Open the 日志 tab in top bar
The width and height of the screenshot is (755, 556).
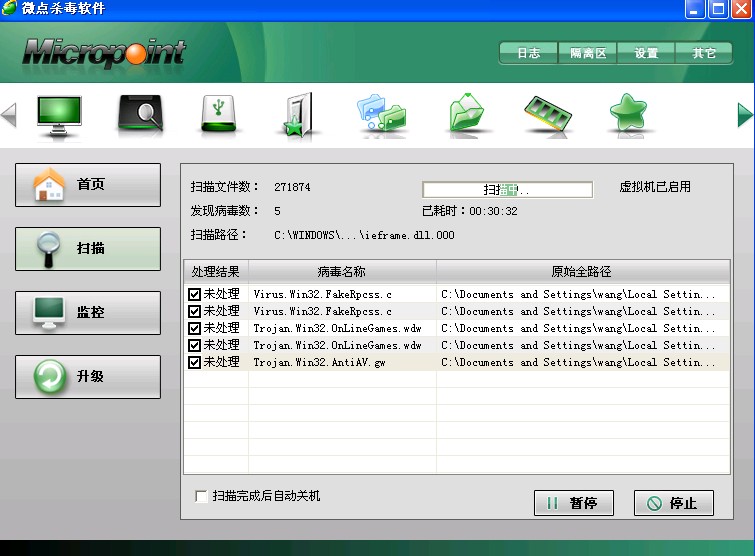click(528, 53)
